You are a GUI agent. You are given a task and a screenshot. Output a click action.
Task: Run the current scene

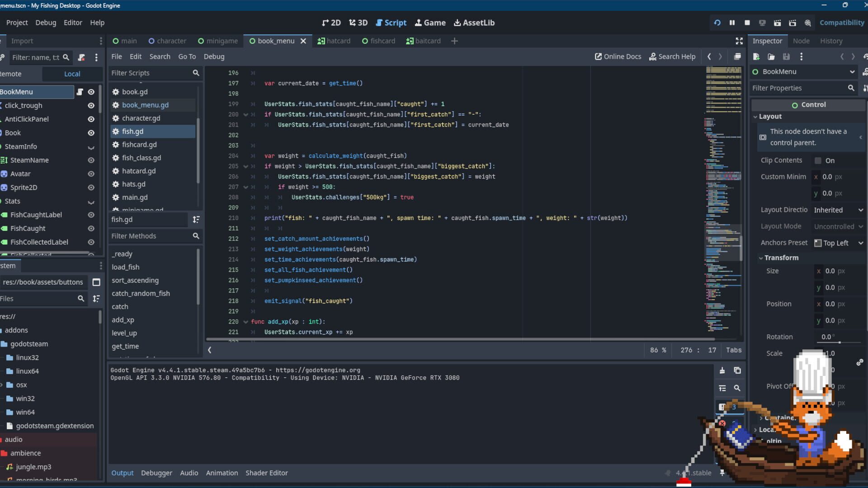pos(777,23)
